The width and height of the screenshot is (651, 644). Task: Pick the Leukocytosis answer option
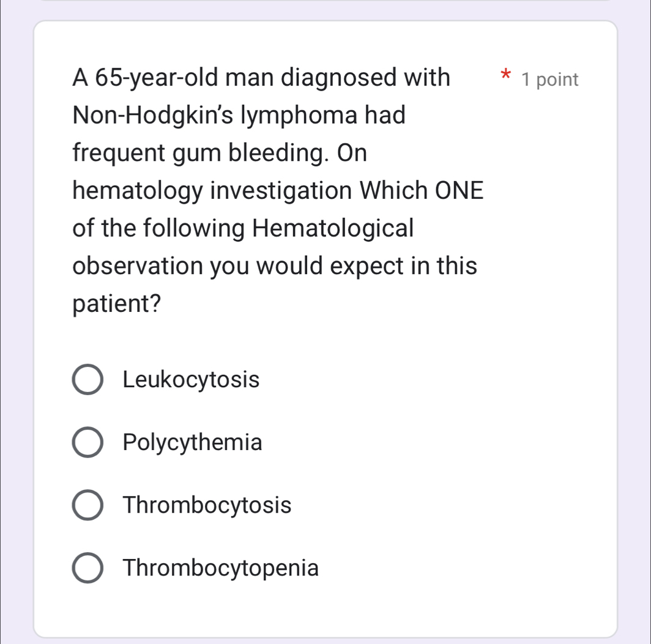click(x=191, y=380)
